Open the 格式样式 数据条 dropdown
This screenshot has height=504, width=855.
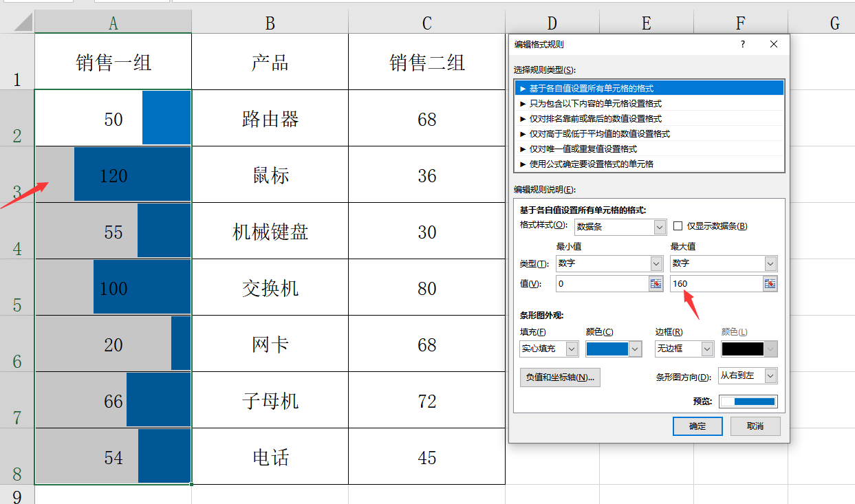[x=660, y=226]
